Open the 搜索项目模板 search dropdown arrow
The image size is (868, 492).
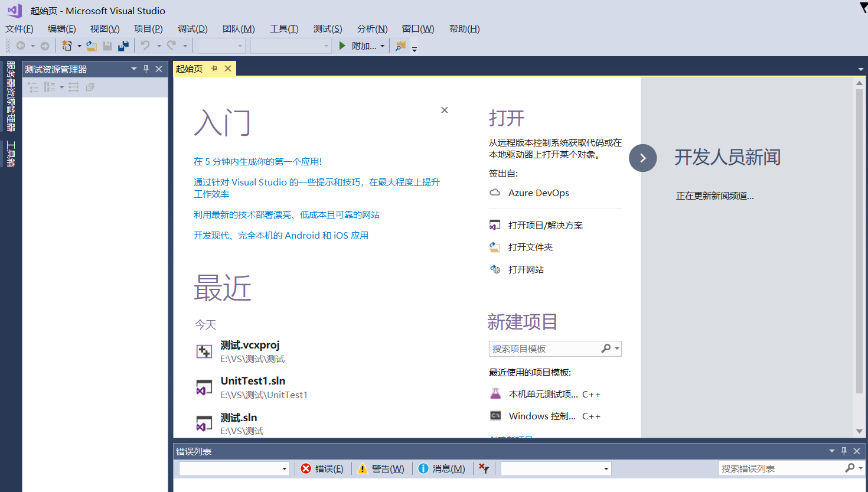pos(617,348)
